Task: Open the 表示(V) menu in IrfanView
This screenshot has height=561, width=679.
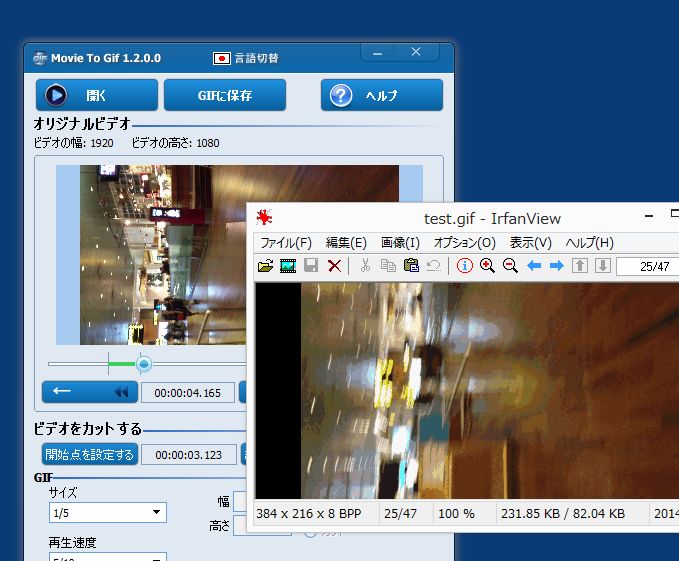Action: pyautogui.click(x=530, y=243)
